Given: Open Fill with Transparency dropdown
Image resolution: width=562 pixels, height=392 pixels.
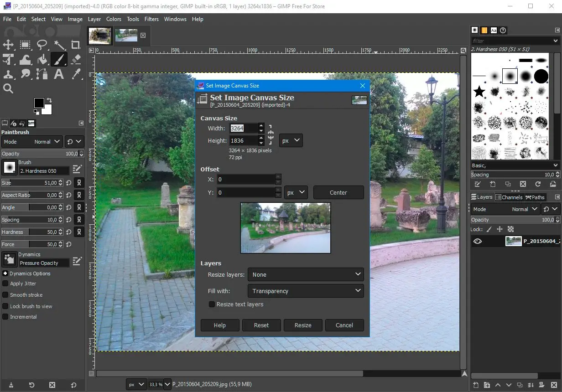Looking at the screenshot, I should (x=306, y=291).
